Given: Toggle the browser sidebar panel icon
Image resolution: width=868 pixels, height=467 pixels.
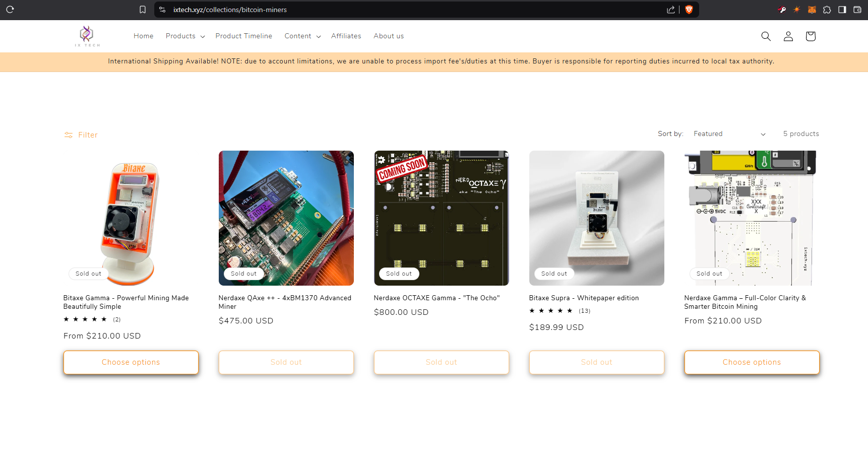Looking at the screenshot, I should [x=842, y=10].
